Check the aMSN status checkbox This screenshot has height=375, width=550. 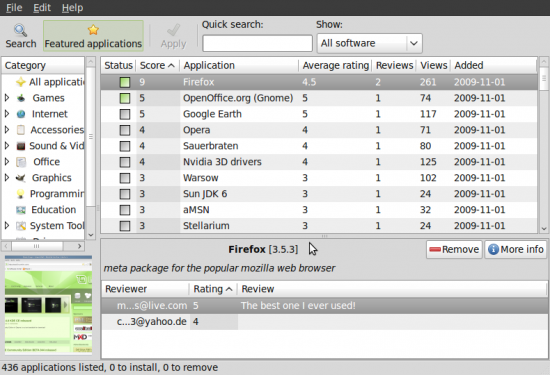(125, 210)
